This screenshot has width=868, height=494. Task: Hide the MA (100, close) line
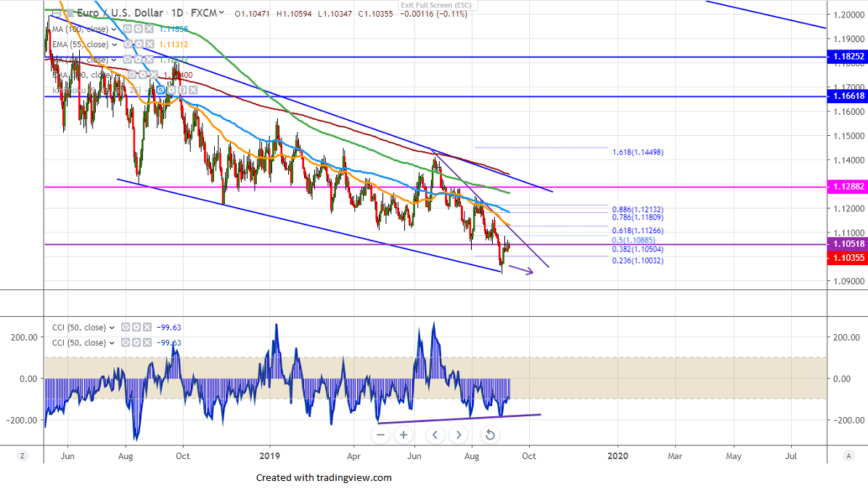click(x=127, y=29)
